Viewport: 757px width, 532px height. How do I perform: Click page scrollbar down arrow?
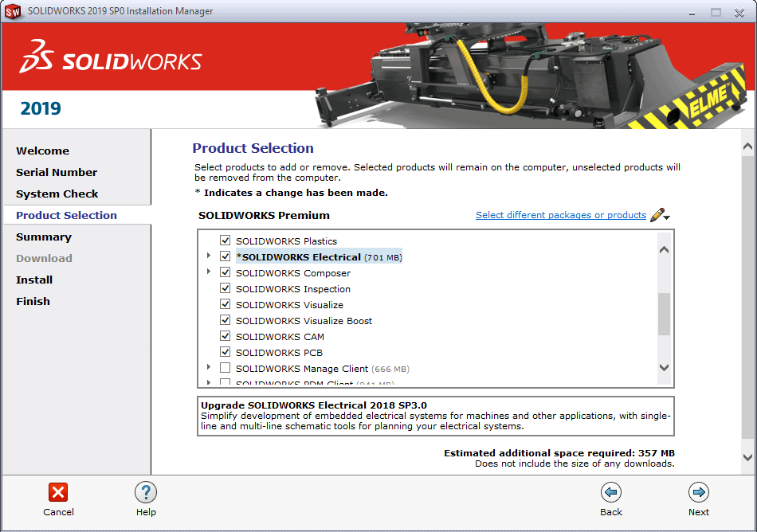[747, 457]
